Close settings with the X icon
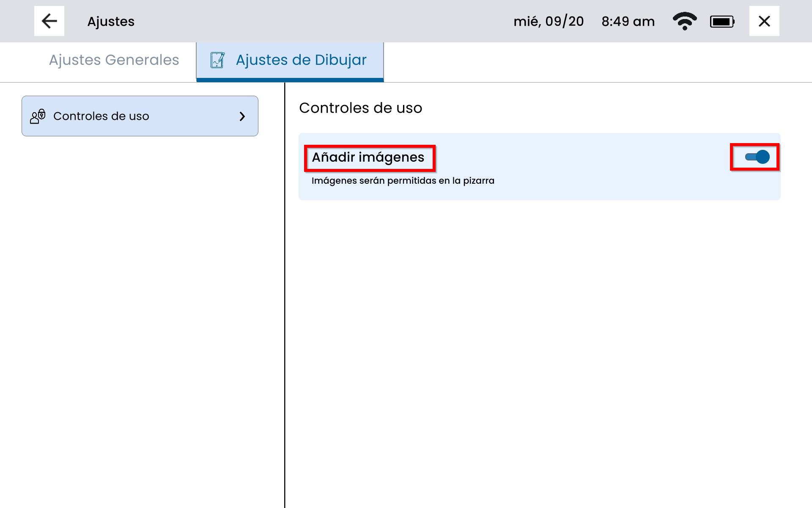Viewport: 812px width, 508px height. (x=764, y=21)
